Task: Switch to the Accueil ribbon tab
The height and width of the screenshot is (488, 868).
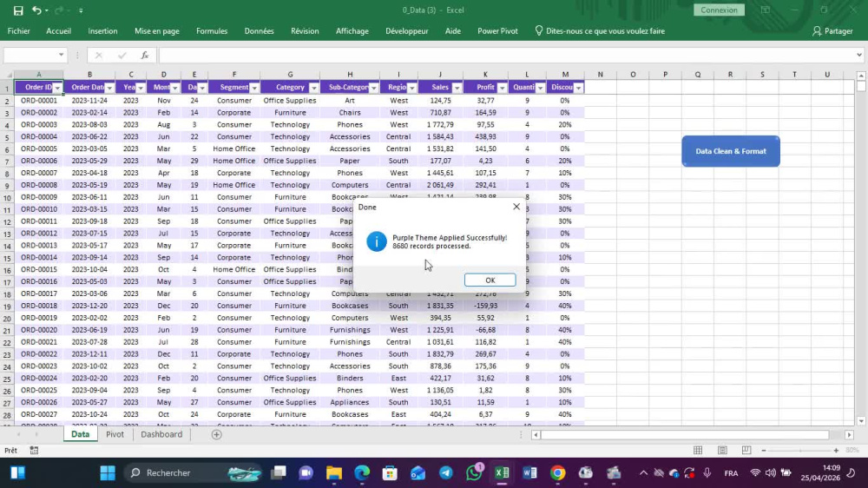Action: (59, 31)
